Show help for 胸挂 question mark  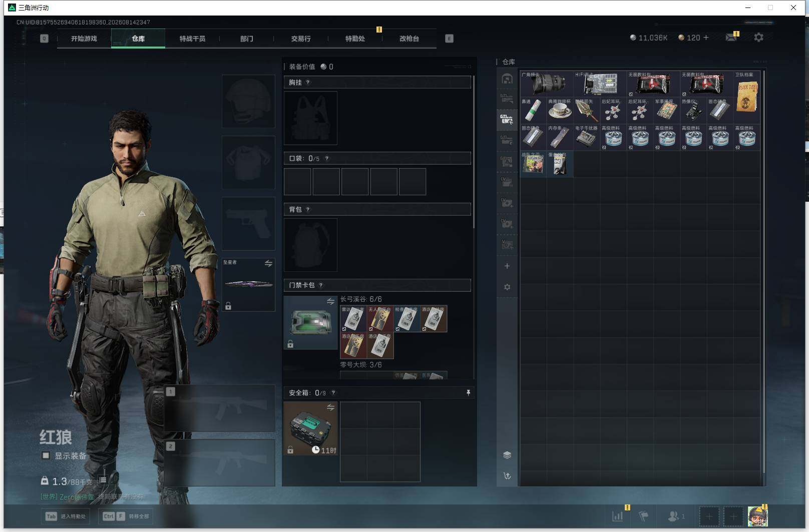pyautogui.click(x=308, y=83)
